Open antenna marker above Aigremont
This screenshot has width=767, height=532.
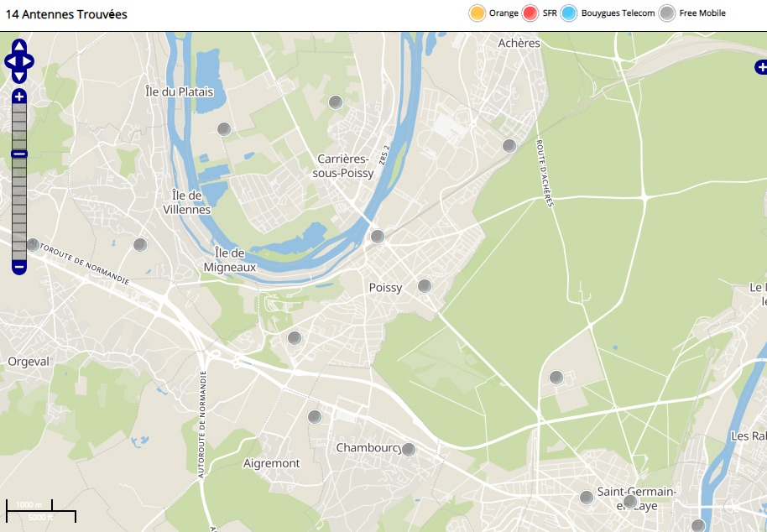(x=315, y=417)
